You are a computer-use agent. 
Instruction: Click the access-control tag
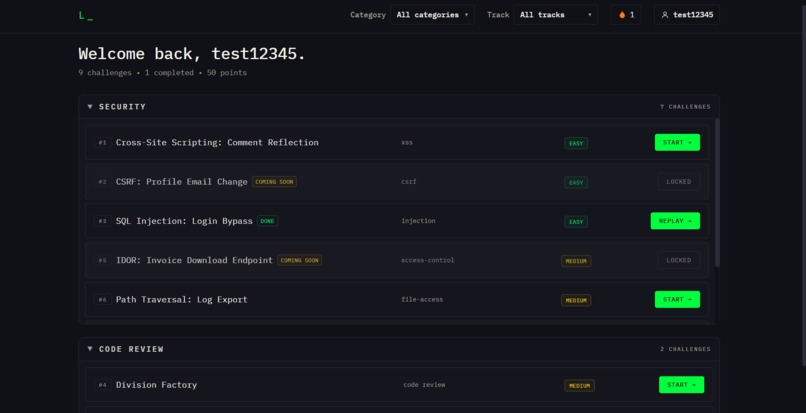(x=428, y=260)
